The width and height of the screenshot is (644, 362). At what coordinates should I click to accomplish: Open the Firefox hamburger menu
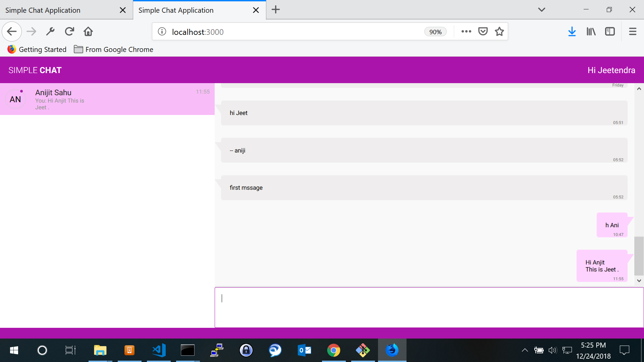pos(633,32)
